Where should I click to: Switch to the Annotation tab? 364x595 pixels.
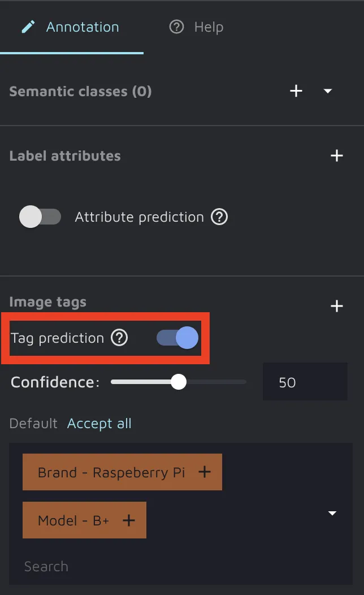(x=71, y=27)
